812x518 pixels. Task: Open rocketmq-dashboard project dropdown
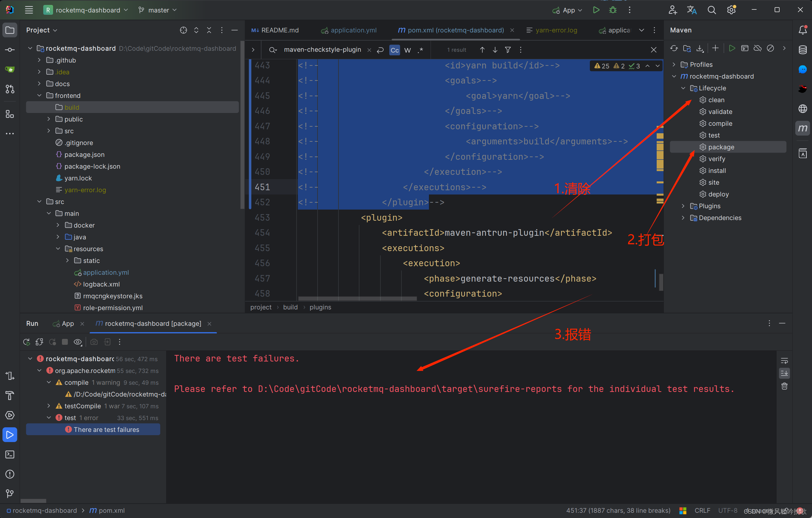(x=86, y=10)
